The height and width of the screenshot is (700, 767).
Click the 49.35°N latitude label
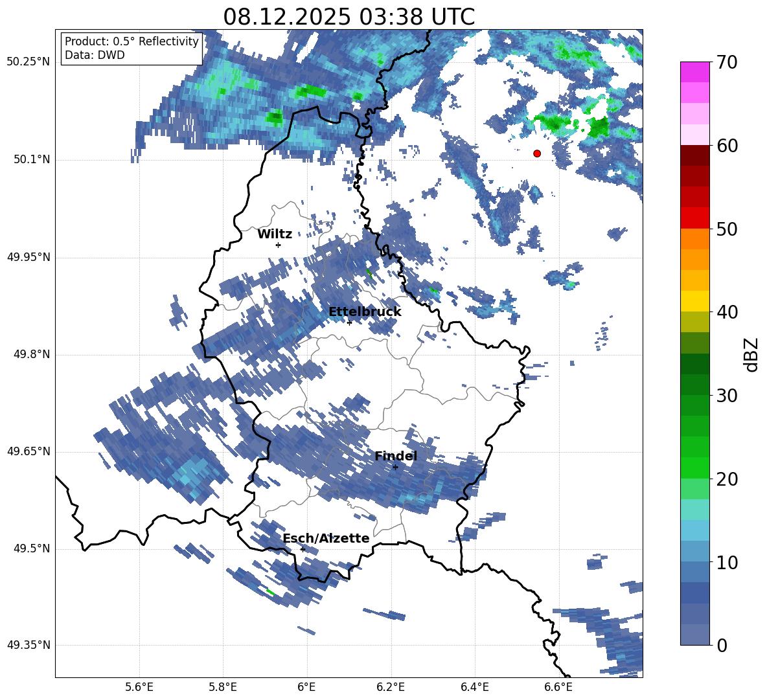[29, 645]
